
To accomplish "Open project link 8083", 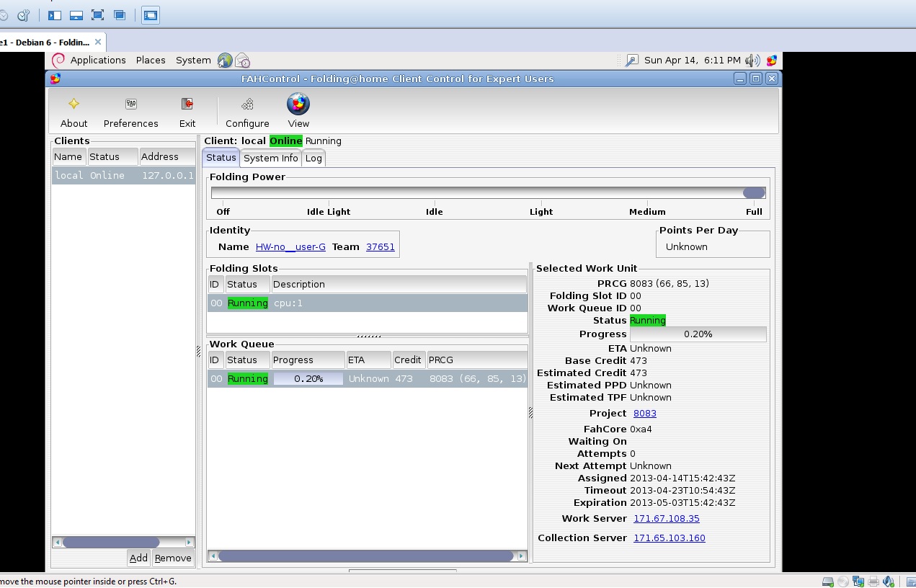I will click(645, 414).
